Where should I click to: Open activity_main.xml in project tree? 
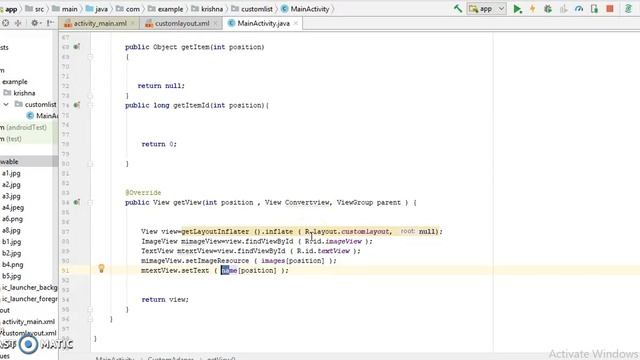click(x=28, y=322)
